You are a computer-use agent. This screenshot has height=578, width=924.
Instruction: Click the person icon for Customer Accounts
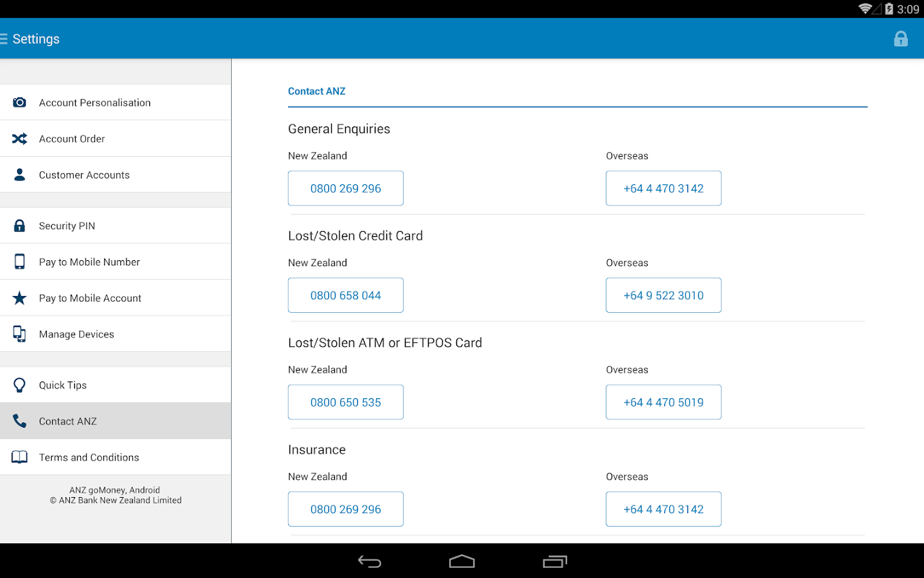coord(20,175)
